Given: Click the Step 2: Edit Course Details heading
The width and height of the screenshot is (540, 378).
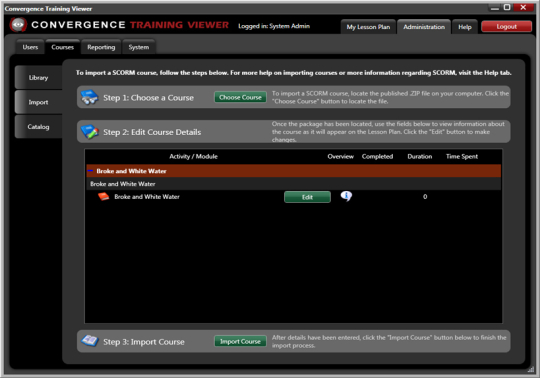Looking at the screenshot, I should pyautogui.click(x=152, y=132).
